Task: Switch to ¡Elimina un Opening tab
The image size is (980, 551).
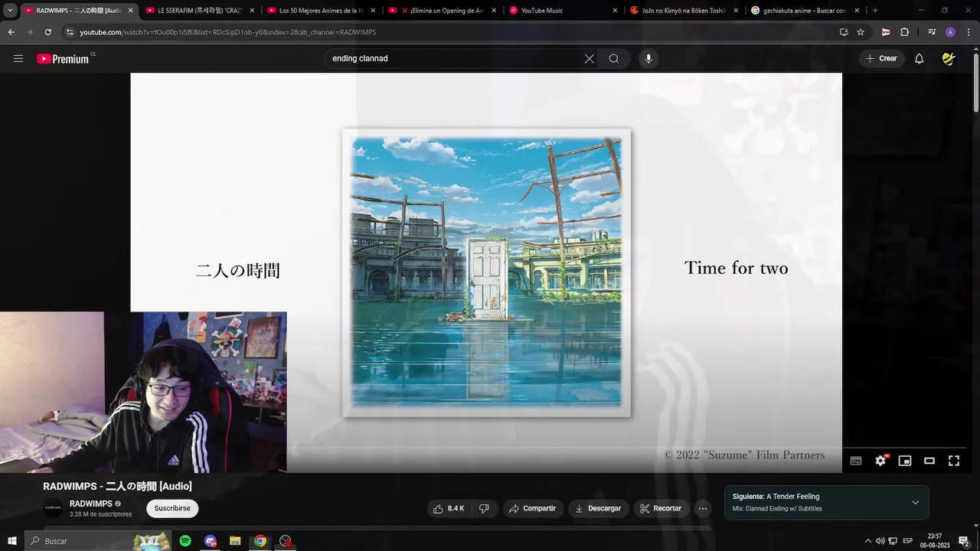Action: click(x=443, y=11)
